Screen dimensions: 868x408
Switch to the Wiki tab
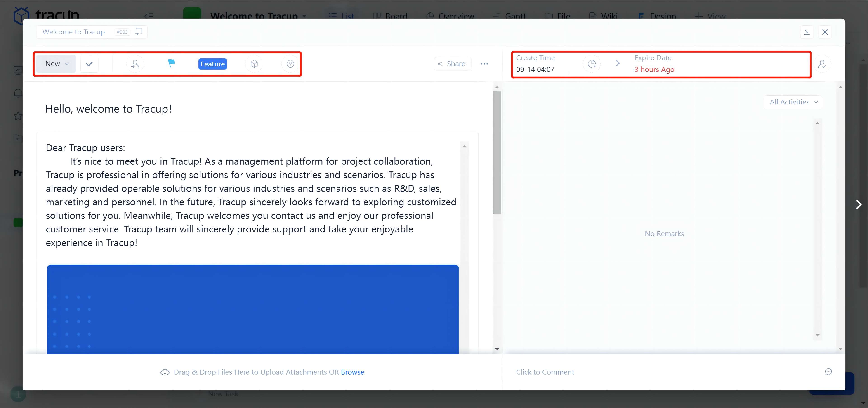click(x=604, y=16)
